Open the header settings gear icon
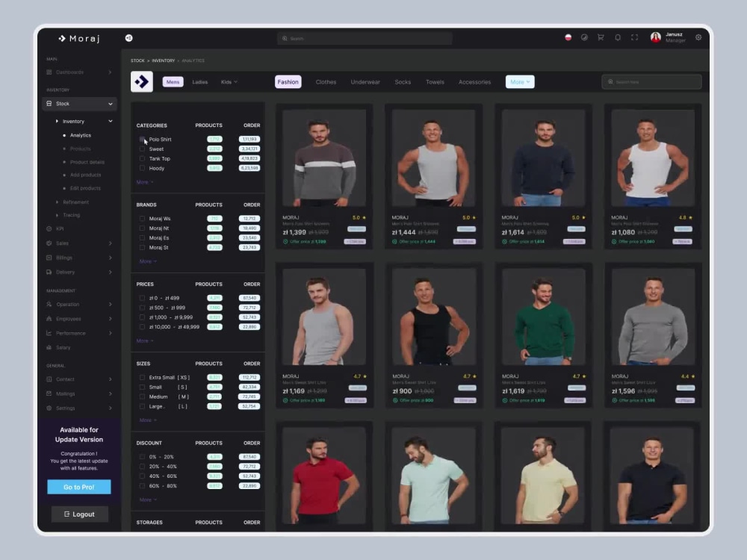 698,37
